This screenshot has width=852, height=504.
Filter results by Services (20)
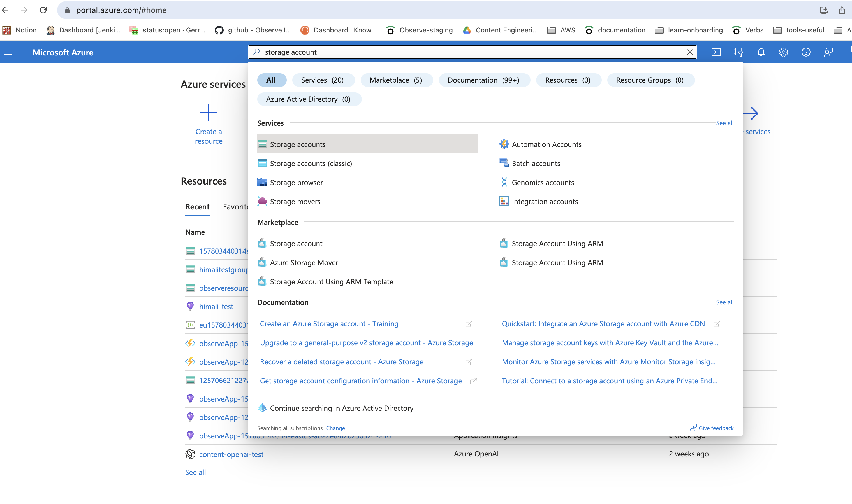322,80
